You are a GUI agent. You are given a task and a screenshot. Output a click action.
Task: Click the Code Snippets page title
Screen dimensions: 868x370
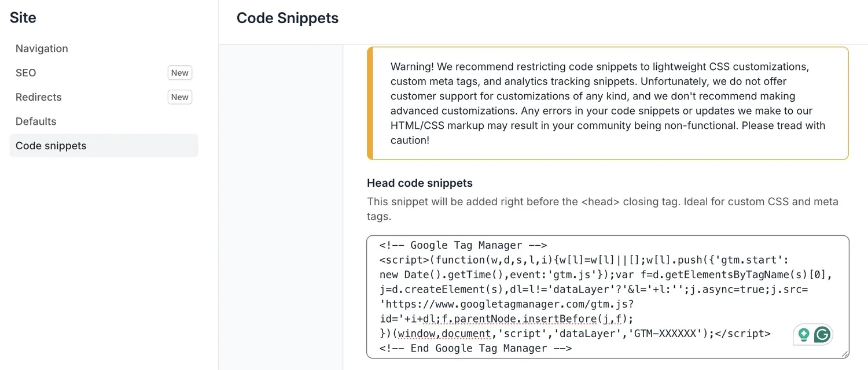coord(288,18)
